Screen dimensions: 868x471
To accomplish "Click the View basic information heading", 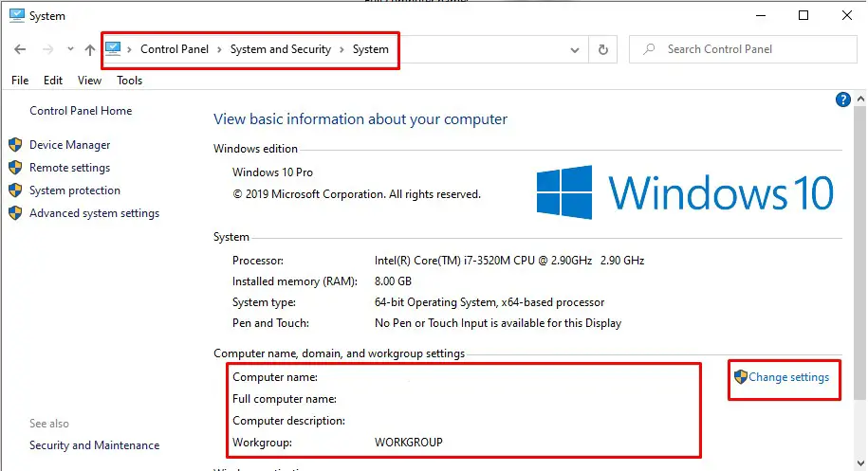I will (x=360, y=119).
